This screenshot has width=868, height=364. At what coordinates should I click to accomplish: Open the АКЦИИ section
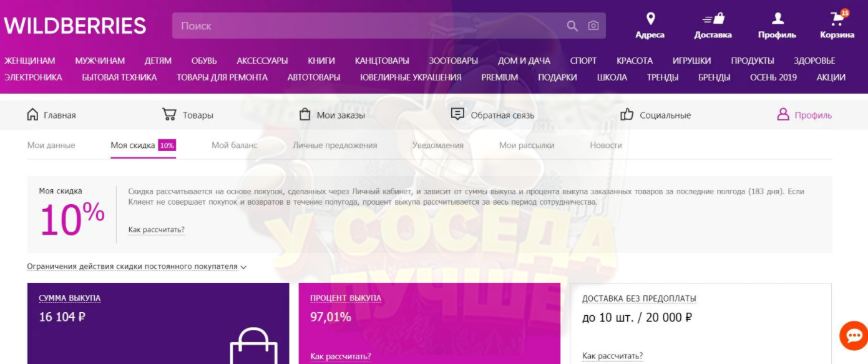(831, 77)
